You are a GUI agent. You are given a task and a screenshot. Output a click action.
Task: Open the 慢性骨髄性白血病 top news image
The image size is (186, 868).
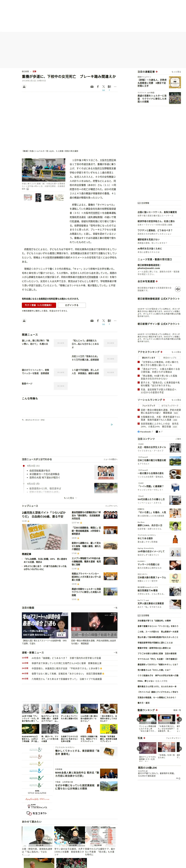point(45,536)
